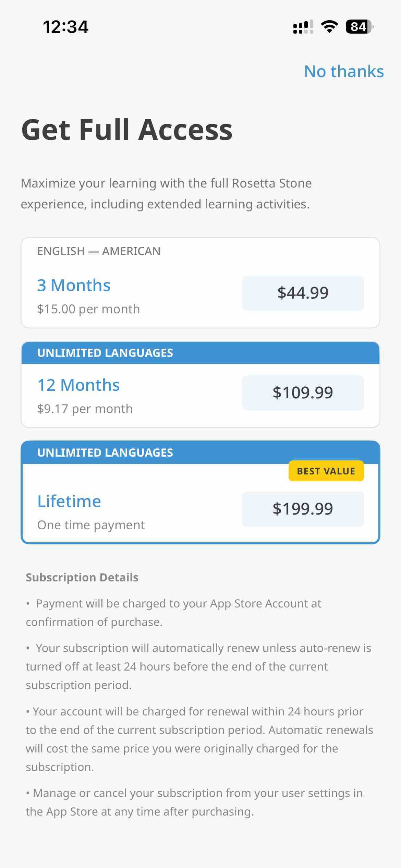The width and height of the screenshot is (401, 868).
Task: Tap the Subscription Details heading
Action: [82, 577]
